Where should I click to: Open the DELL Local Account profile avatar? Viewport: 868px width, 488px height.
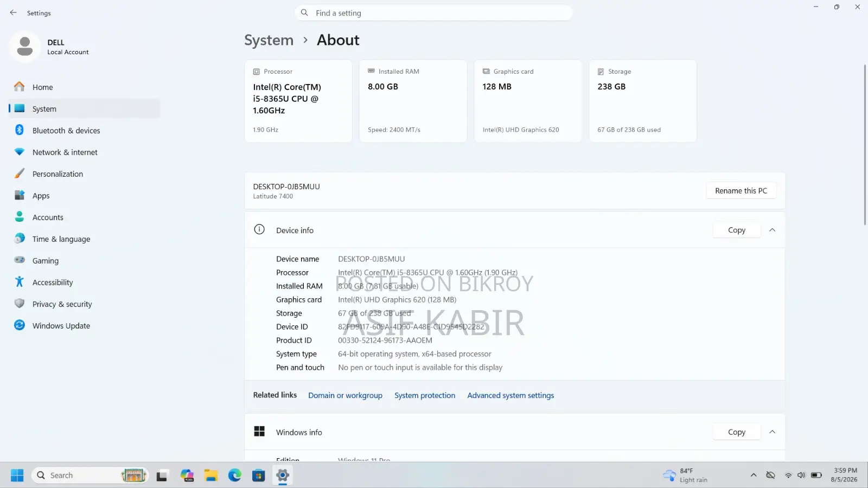24,46
